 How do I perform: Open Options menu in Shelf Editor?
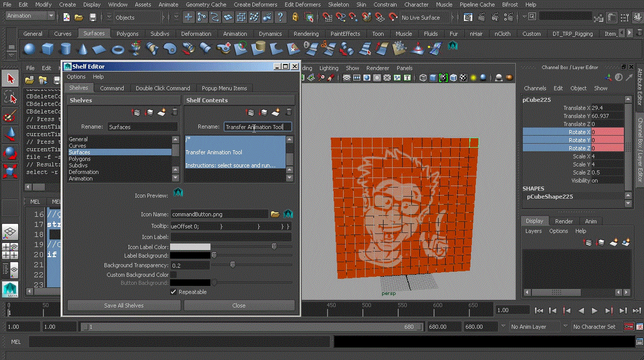(x=76, y=77)
